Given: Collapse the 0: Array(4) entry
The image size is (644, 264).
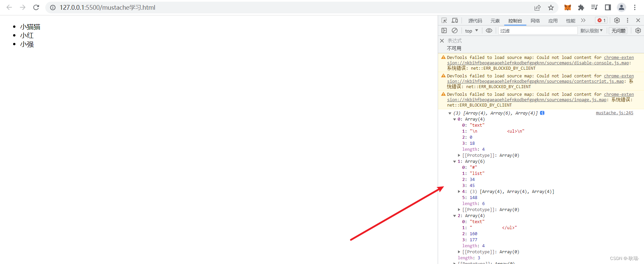Looking at the screenshot, I should pyautogui.click(x=454, y=119).
